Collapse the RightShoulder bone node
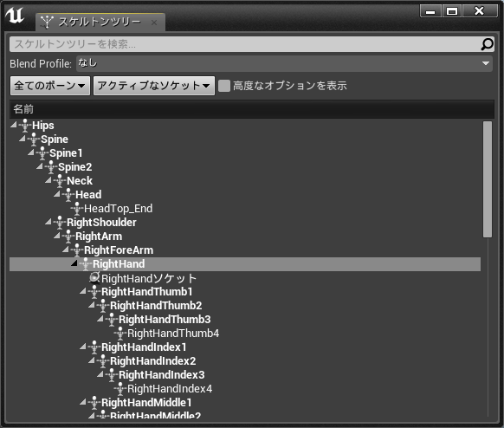The height and width of the screenshot is (428, 504). (x=48, y=222)
